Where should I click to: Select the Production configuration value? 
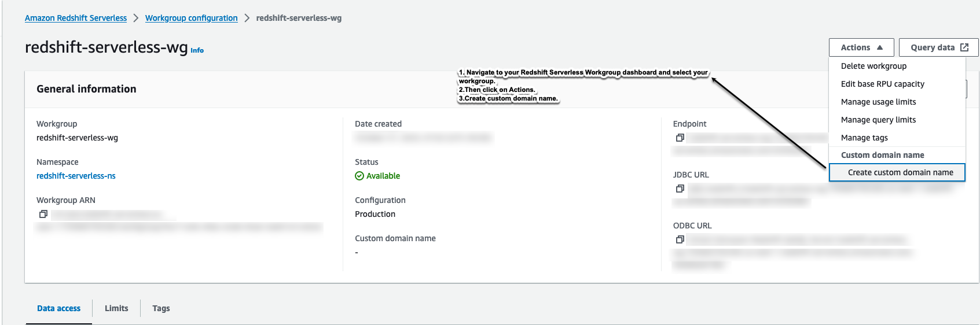[x=375, y=214]
